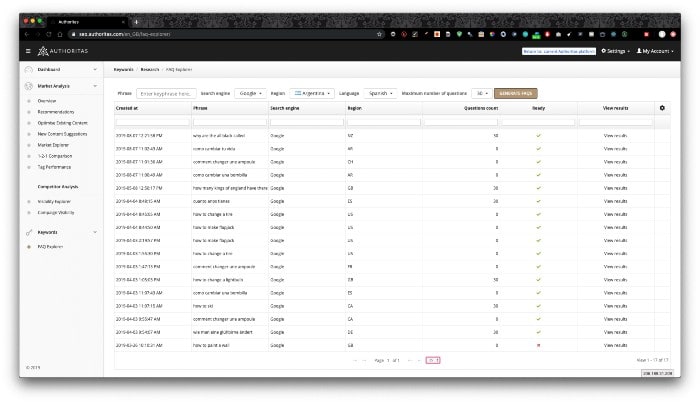The width and height of the screenshot is (700, 403).
Task: Open the Search engine Google dropdown
Action: [250, 93]
